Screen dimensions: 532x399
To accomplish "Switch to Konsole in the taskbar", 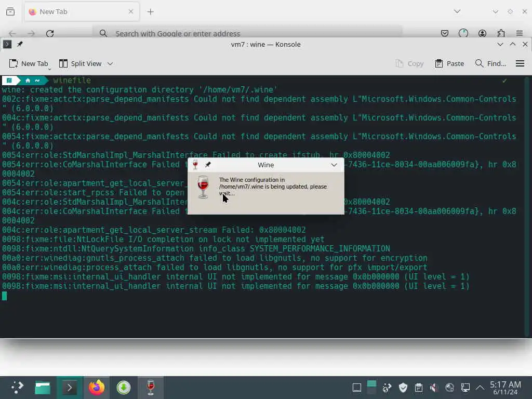I will (70, 388).
